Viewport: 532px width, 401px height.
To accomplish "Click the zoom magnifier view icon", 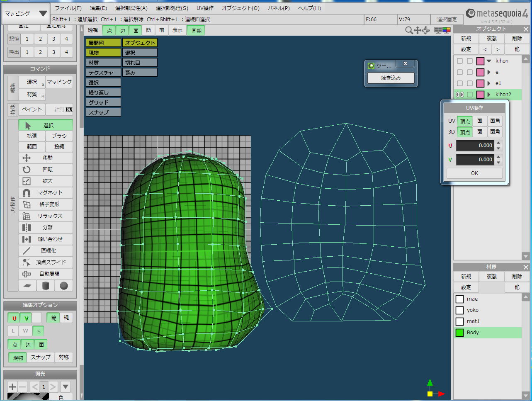I will [x=409, y=30].
